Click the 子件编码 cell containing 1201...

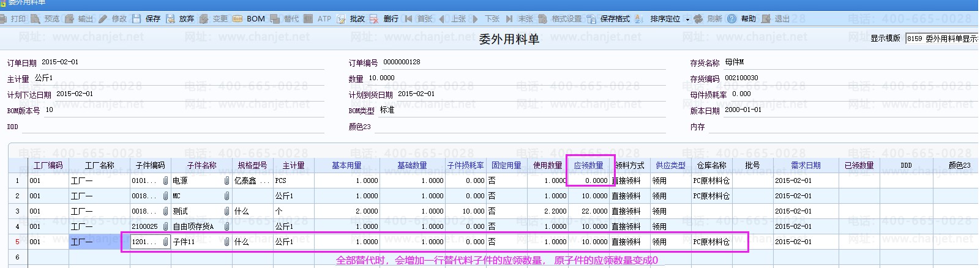(x=146, y=242)
